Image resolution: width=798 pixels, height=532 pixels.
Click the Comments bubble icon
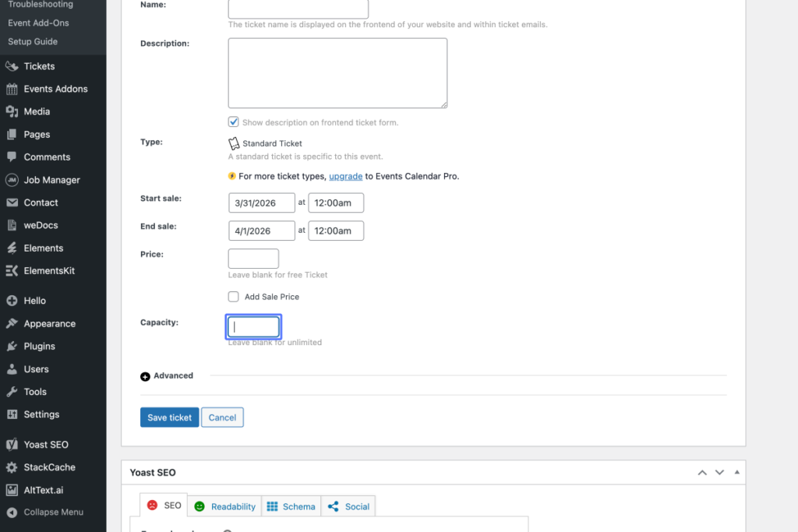tap(12, 157)
